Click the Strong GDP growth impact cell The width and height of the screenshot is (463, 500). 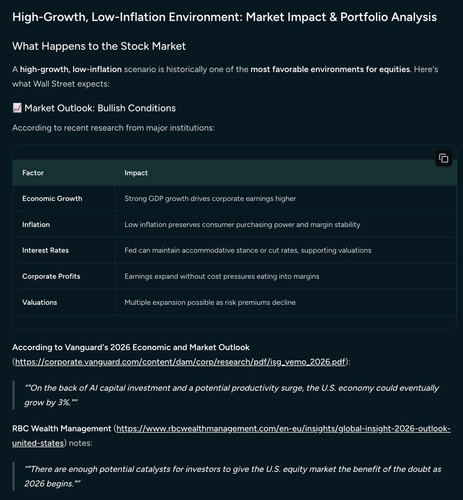pyautogui.click(x=210, y=199)
